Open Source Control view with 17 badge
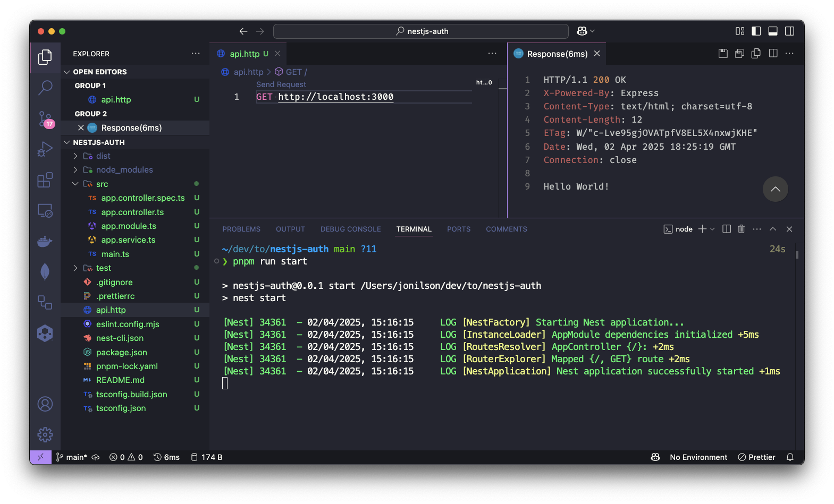Screen dimensions: 834x504 pyautogui.click(x=45, y=119)
